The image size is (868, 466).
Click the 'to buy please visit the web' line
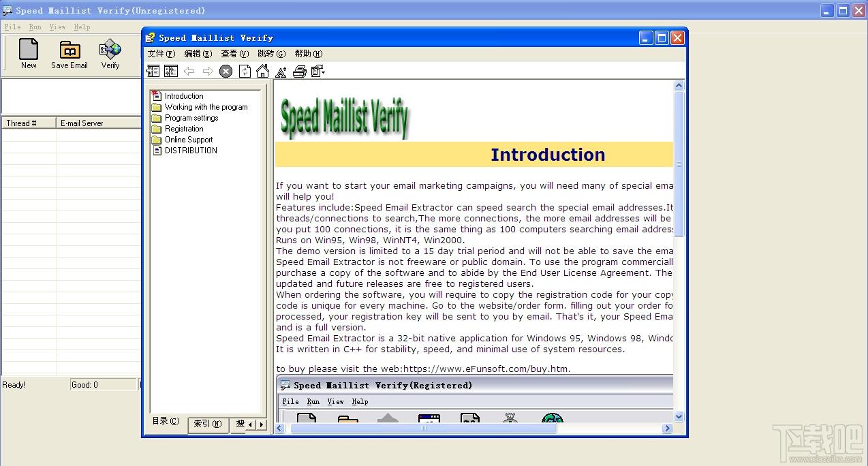pyautogui.click(x=423, y=369)
